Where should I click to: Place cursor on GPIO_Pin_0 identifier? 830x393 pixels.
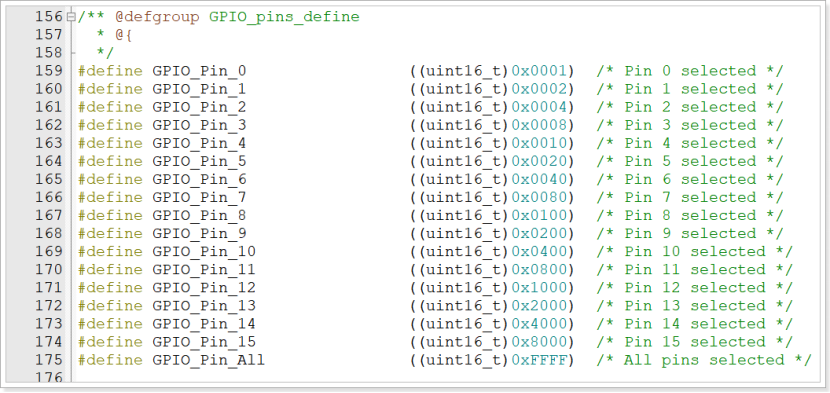click(x=200, y=71)
